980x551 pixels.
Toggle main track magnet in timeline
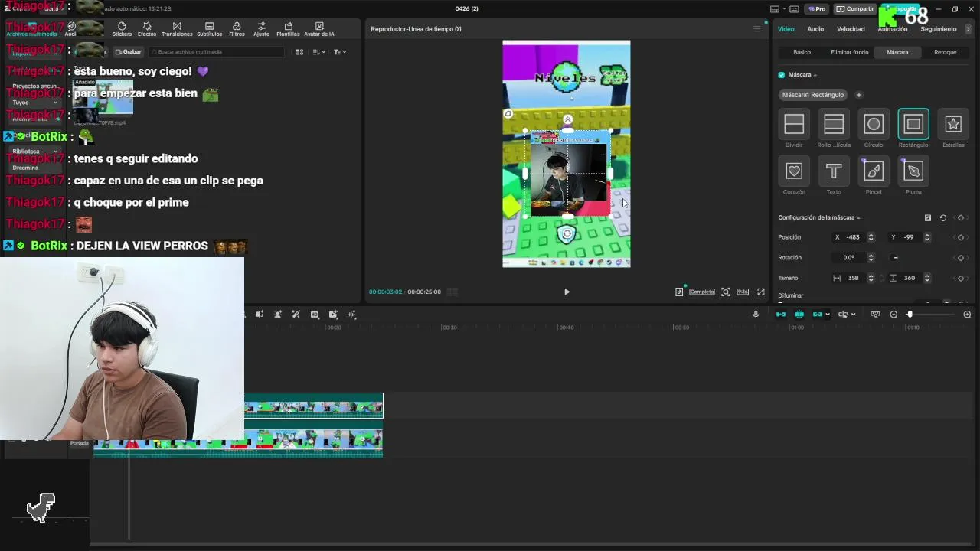pyautogui.click(x=781, y=315)
